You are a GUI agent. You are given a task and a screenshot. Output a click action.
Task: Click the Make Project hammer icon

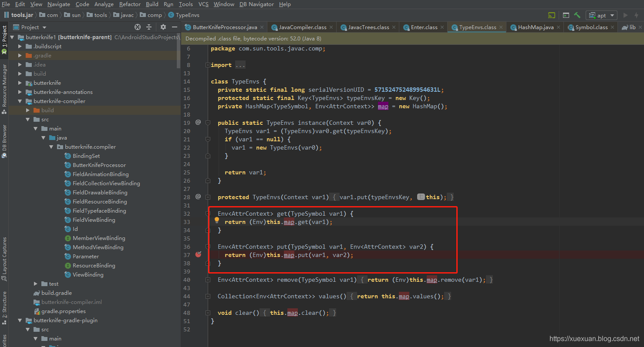[x=577, y=15]
